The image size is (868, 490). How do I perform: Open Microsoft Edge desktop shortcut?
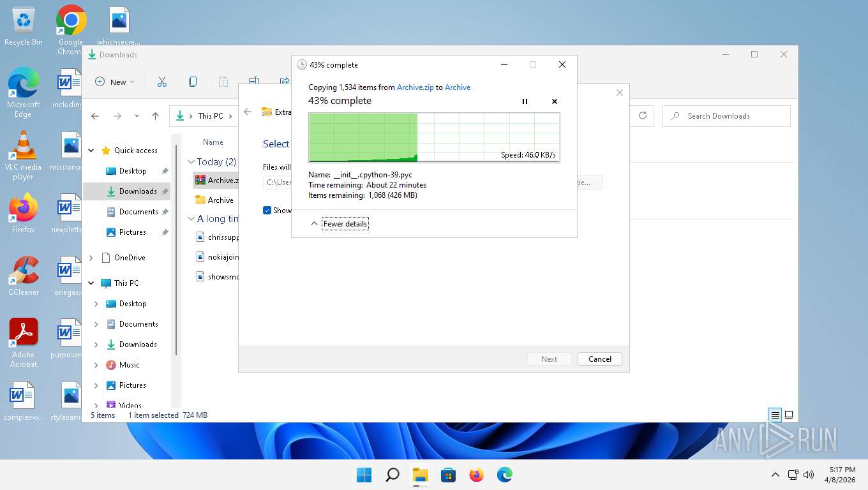(24, 93)
